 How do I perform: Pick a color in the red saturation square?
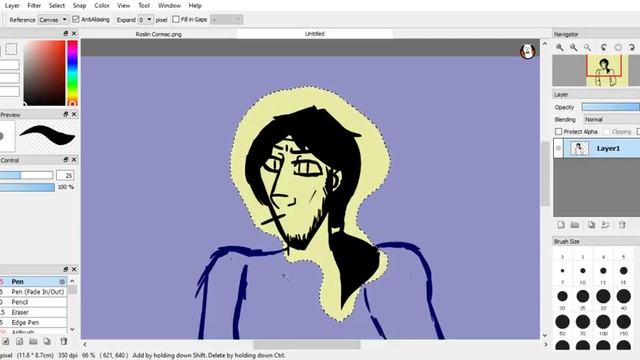point(44,73)
